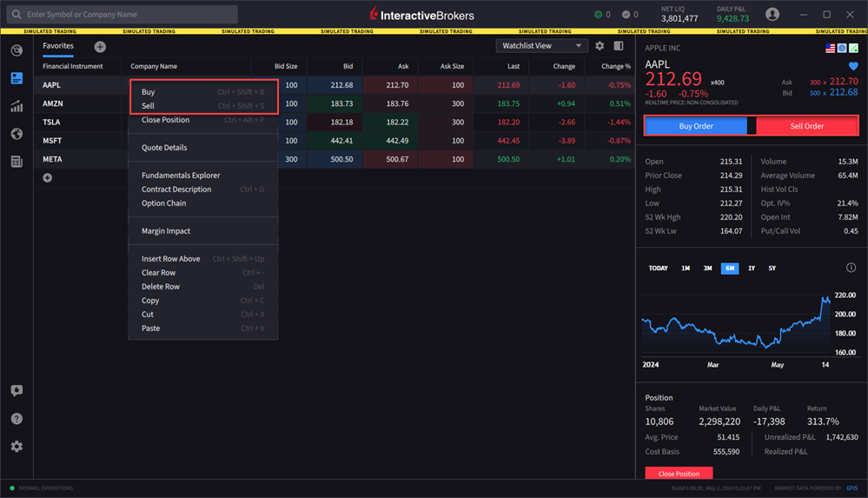Click the green Normal Operations status dot
Image resolution: width=868 pixels, height=498 pixels.
[12, 488]
